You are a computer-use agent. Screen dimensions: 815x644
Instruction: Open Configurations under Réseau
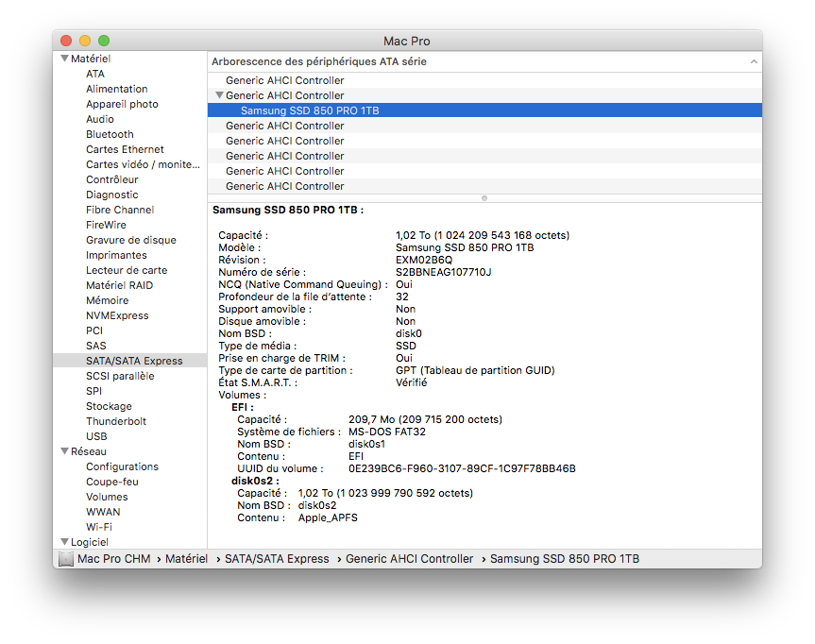(x=122, y=466)
